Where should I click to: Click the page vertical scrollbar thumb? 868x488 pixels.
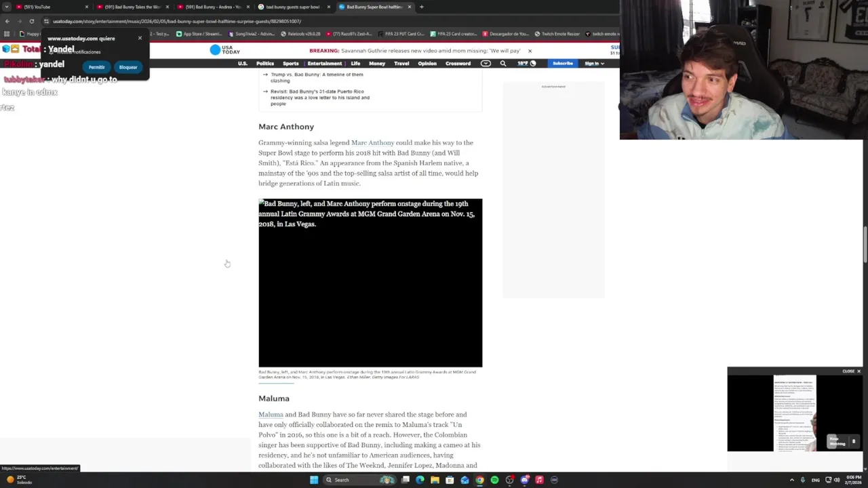[x=865, y=245]
